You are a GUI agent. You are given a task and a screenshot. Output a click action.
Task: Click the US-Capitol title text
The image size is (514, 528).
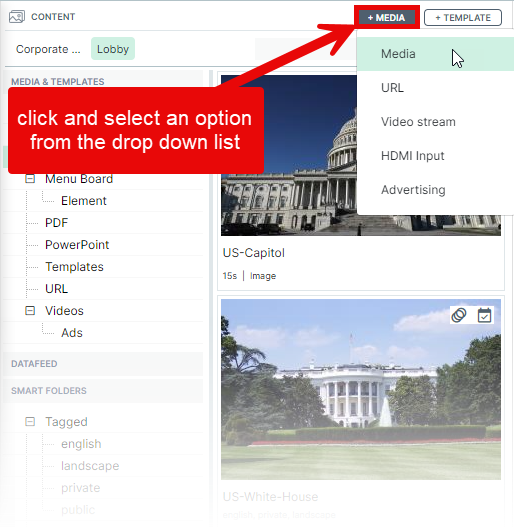(x=254, y=253)
